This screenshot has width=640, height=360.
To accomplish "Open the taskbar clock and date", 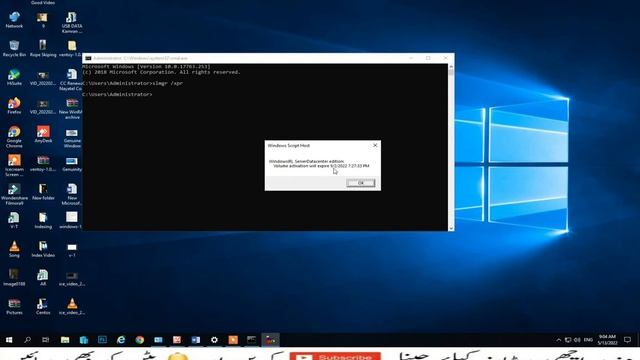I will [607, 340].
